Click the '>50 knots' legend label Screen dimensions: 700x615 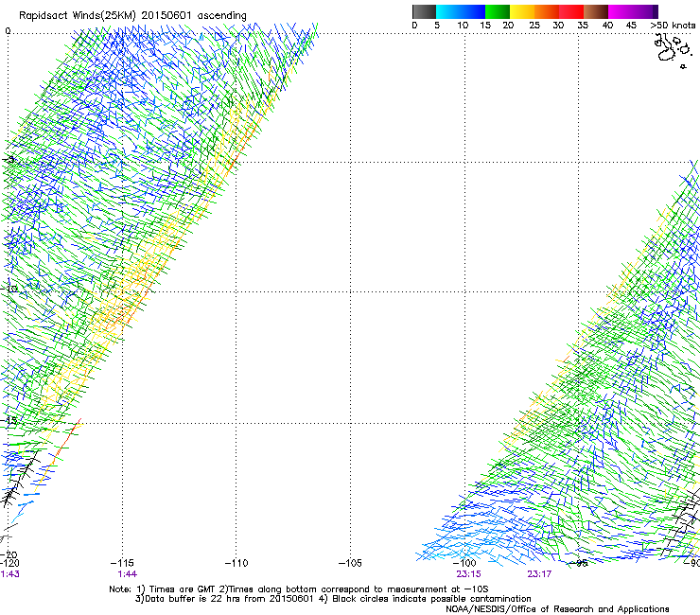(673, 25)
